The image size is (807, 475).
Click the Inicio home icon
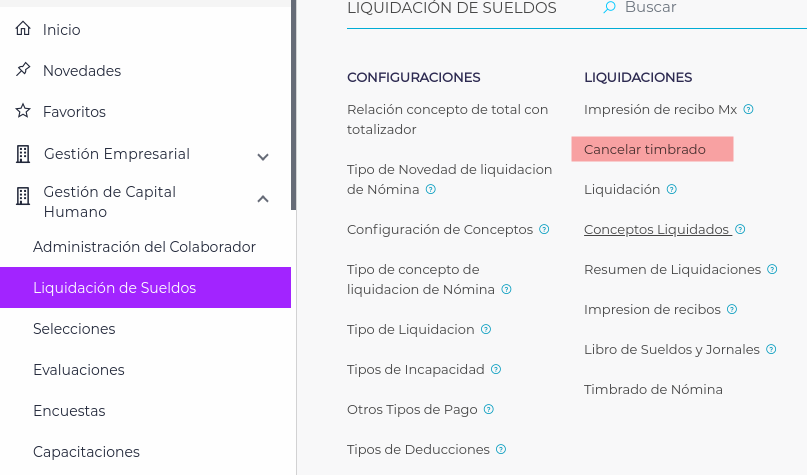(23, 30)
